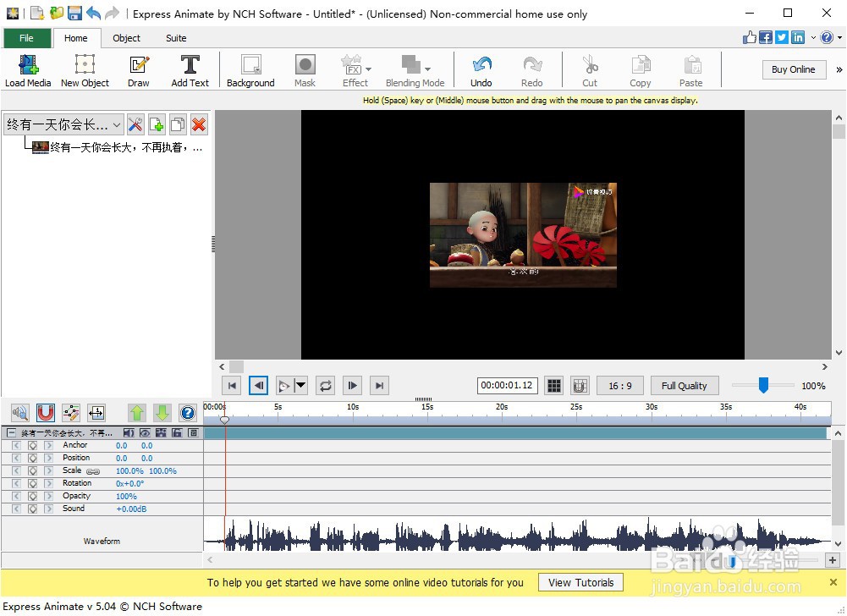
Task: Cut the selected object
Action: click(589, 71)
